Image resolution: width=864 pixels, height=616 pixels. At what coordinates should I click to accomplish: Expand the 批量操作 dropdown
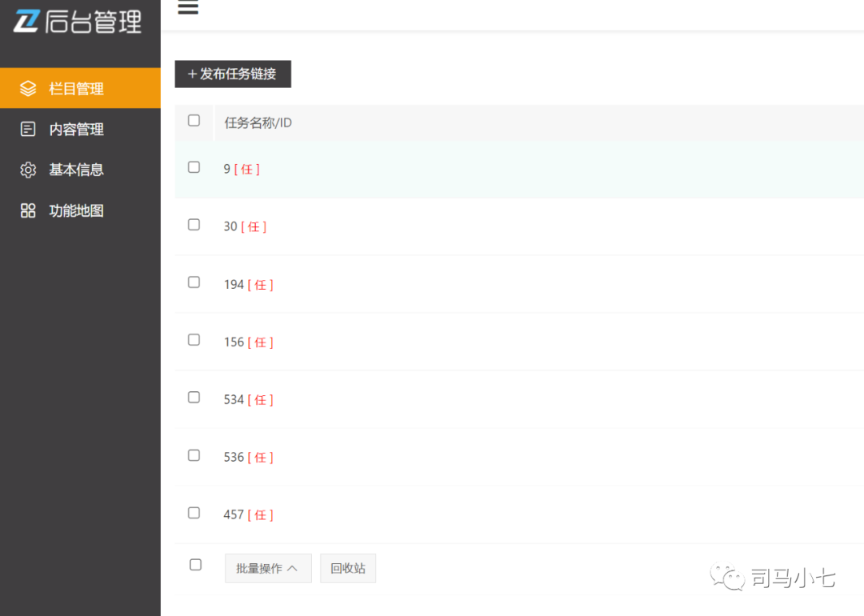click(268, 568)
